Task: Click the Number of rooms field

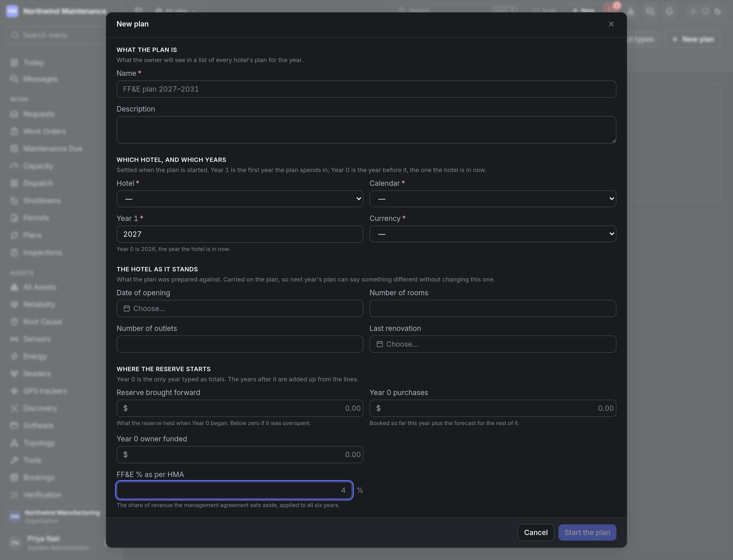Action: click(493, 308)
